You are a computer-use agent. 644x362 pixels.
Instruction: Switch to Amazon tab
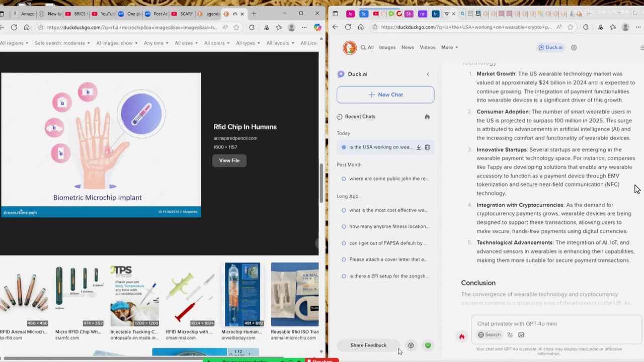[x=24, y=14]
